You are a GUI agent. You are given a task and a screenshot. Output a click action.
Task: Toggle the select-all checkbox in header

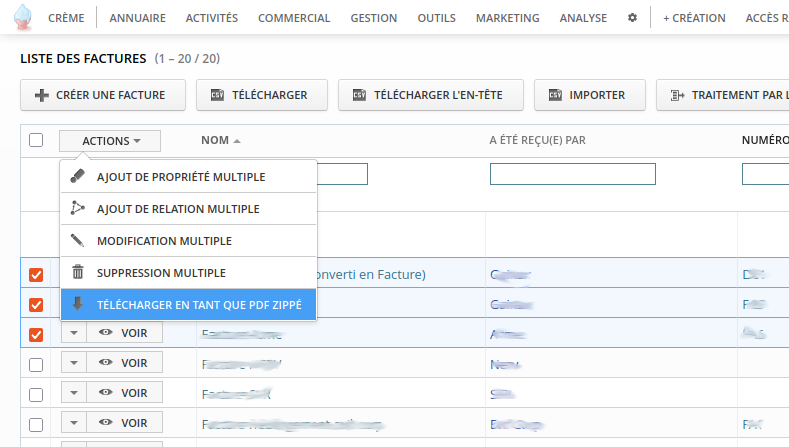(x=36, y=141)
